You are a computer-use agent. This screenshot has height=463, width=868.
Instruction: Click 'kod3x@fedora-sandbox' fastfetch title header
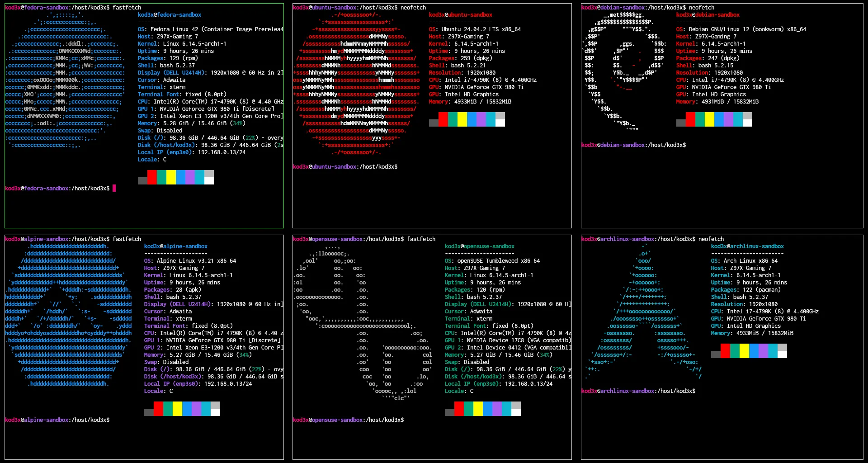click(170, 15)
